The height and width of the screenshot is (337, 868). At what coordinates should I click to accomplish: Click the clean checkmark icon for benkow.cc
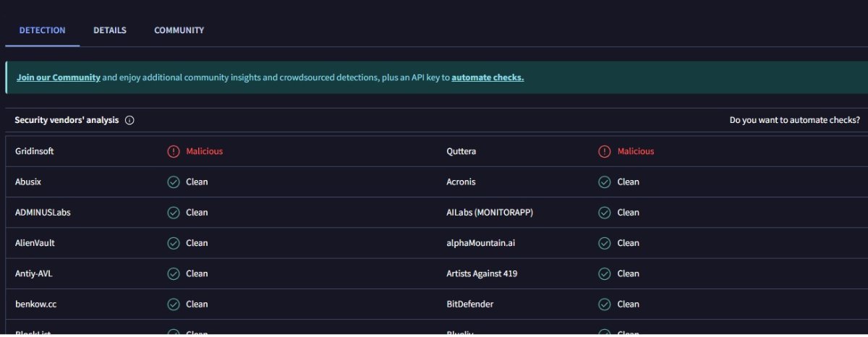(174, 304)
